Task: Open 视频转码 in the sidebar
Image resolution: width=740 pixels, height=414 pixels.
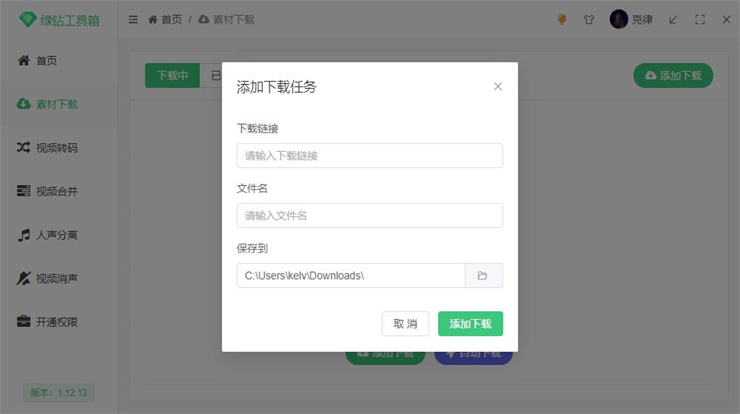Action: 59,148
